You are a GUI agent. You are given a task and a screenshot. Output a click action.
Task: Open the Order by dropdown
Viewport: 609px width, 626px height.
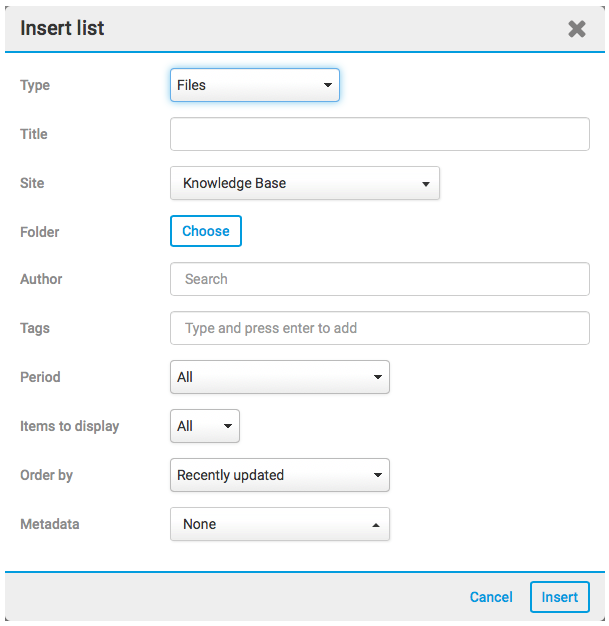(x=280, y=475)
